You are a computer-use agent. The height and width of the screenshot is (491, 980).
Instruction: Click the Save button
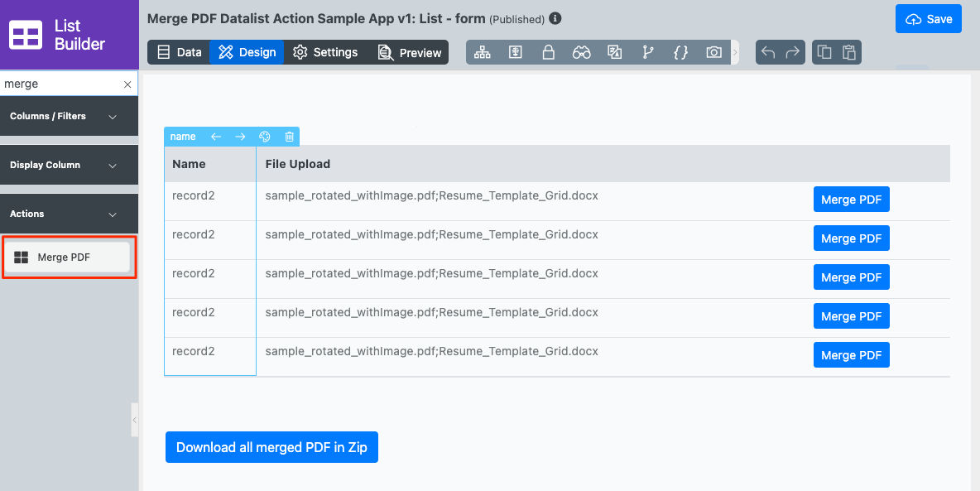tap(929, 19)
